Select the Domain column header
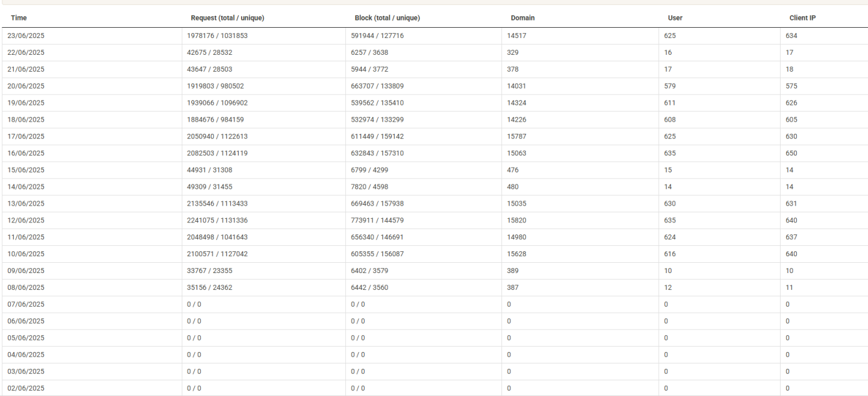 (523, 18)
